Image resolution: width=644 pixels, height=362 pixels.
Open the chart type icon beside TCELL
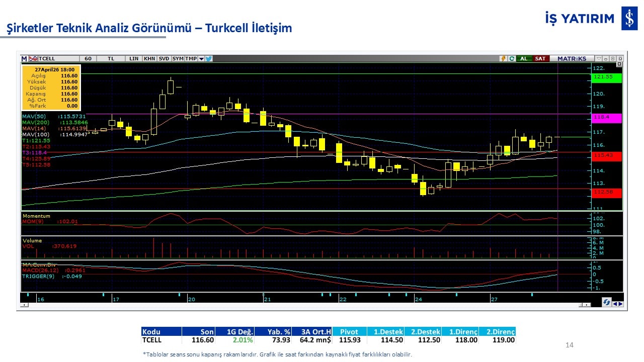[33, 59]
